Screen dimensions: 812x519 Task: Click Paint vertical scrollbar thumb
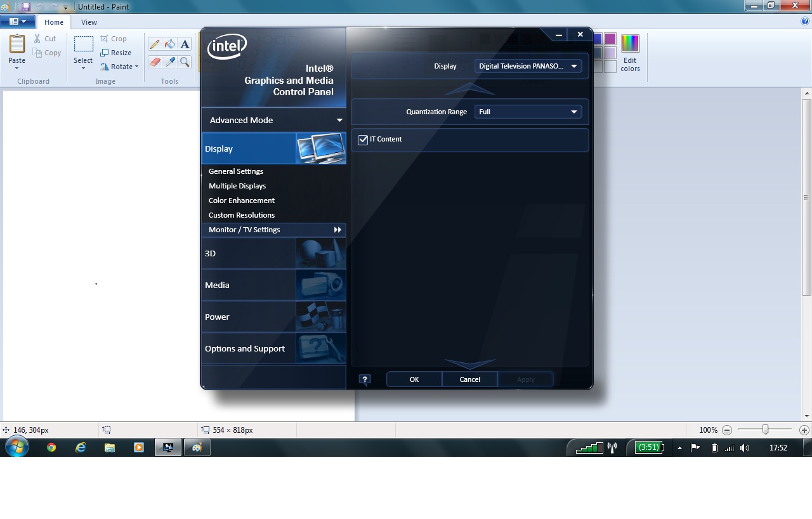pyautogui.click(x=807, y=197)
